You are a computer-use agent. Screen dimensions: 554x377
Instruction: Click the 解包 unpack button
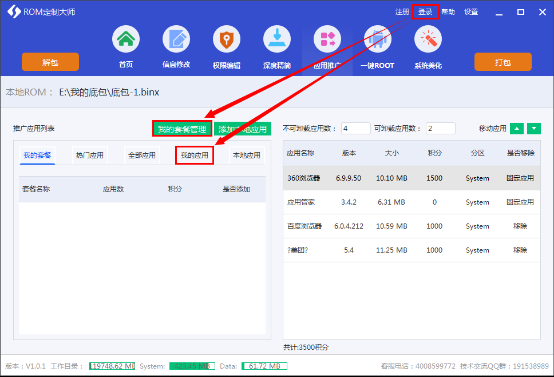pyautogui.click(x=50, y=62)
